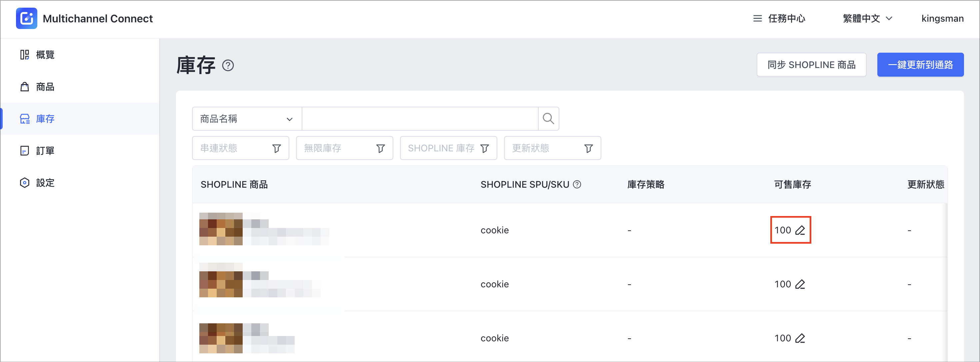This screenshot has height=362, width=980.
Task: Open the 串連狀態 filter dropdown
Action: [x=240, y=148]
